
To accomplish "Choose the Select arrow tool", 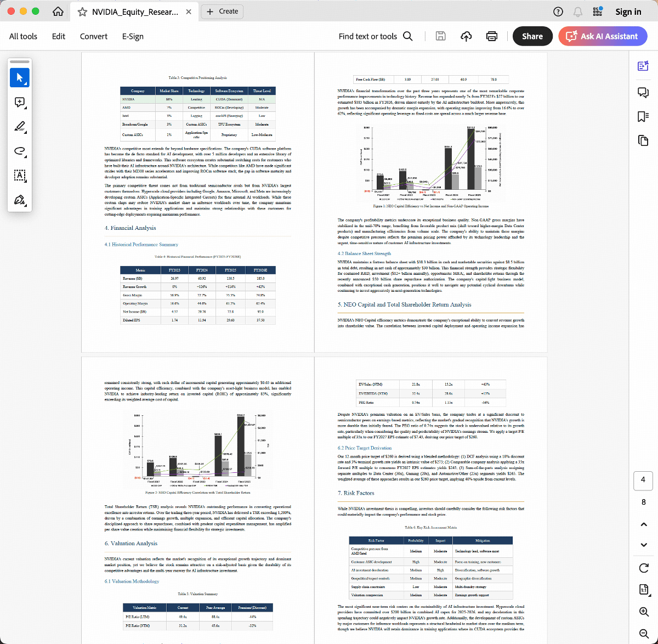I will point(20,78).
